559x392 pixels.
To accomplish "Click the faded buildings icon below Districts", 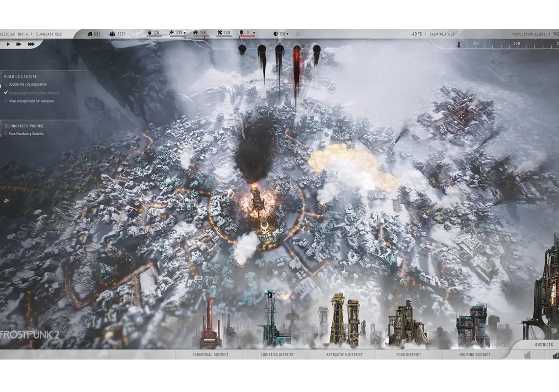I will coord(528,355).
